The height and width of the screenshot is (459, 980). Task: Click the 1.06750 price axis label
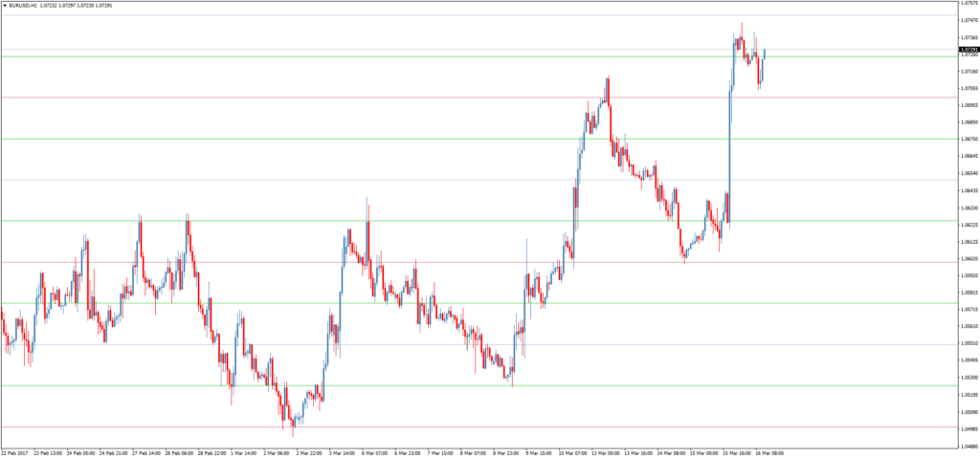(969, 140)
